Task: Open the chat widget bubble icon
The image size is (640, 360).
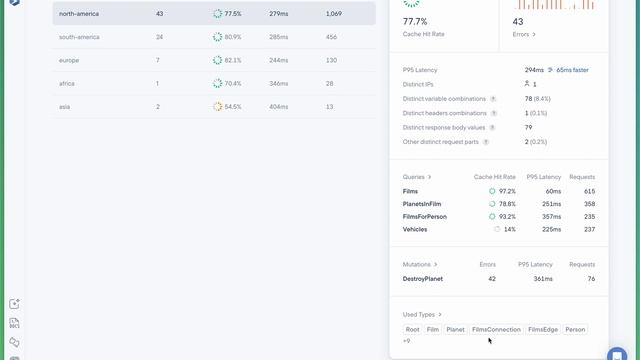Action: pyautogui.click(x=617, y=354)
